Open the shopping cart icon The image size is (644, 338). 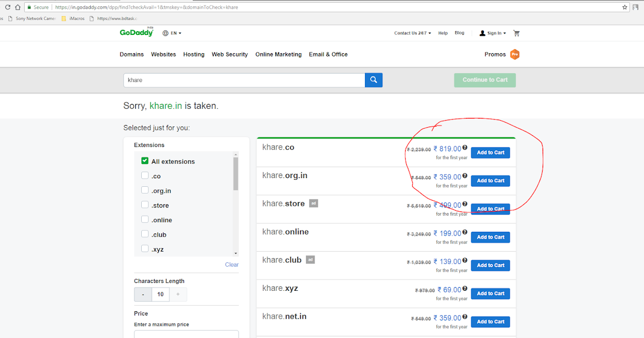(x=516, y=33)
